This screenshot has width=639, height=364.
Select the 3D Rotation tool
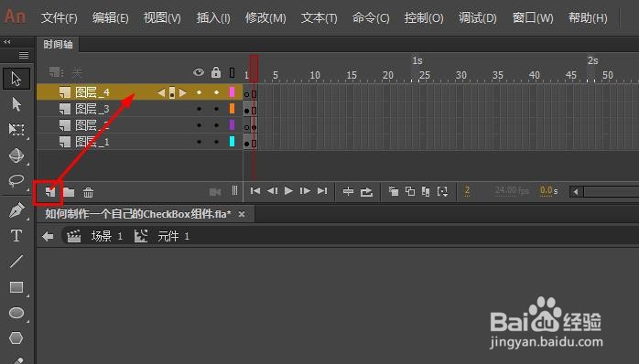(16, 155)
